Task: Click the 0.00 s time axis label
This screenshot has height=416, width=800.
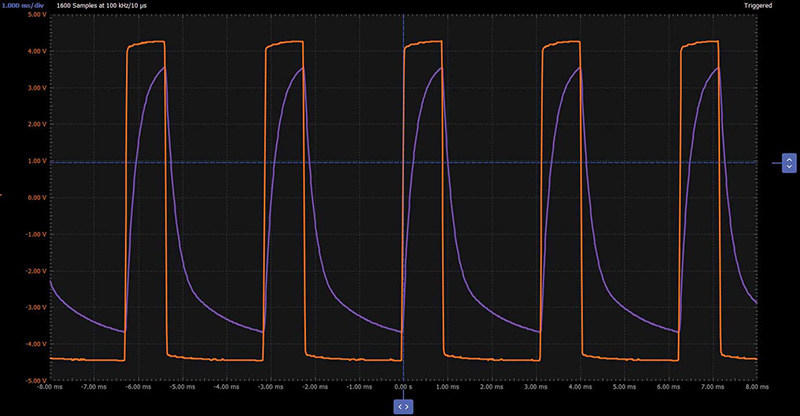Action: (404, 387)
